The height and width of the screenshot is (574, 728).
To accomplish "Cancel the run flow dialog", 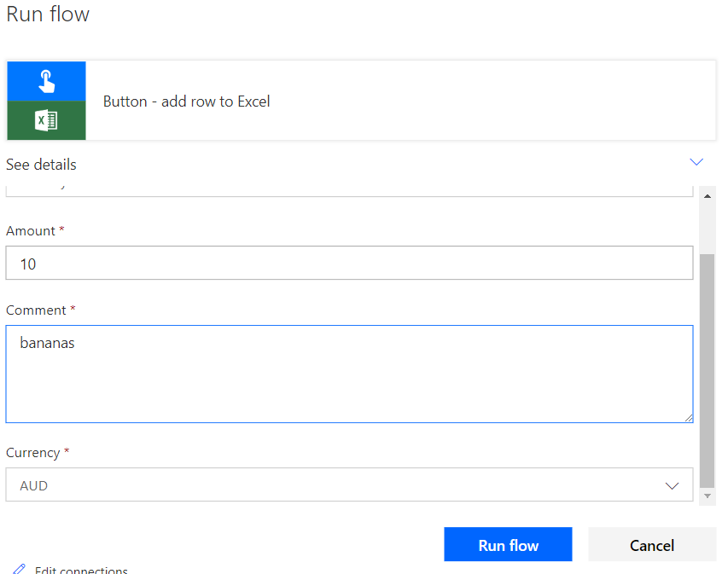I will coord(651,545).
